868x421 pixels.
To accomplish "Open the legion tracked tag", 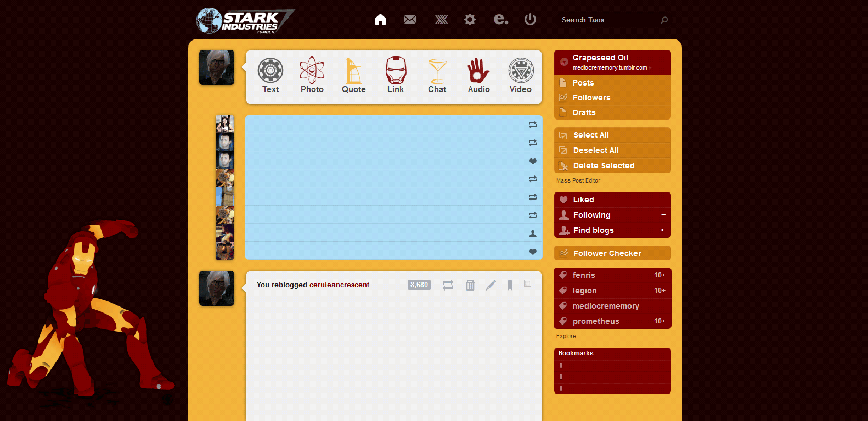I will pos(612,291).
